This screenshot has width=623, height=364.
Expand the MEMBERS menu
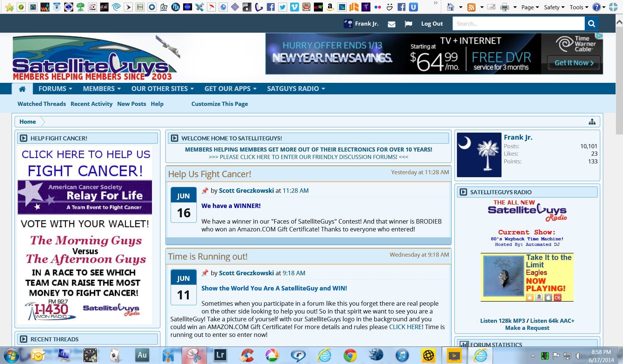[102, 89]
